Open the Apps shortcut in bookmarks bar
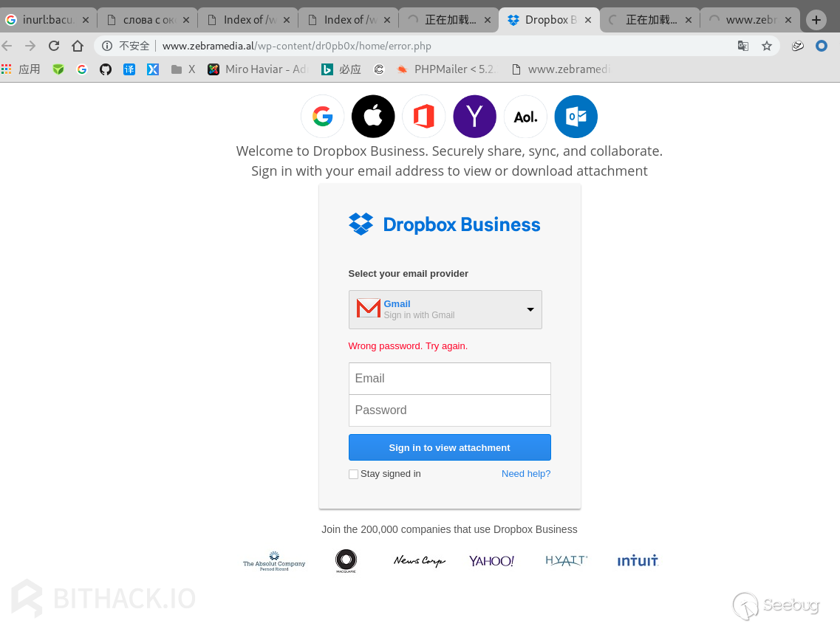The image size is (840, 626). click(x=21, y=69)
